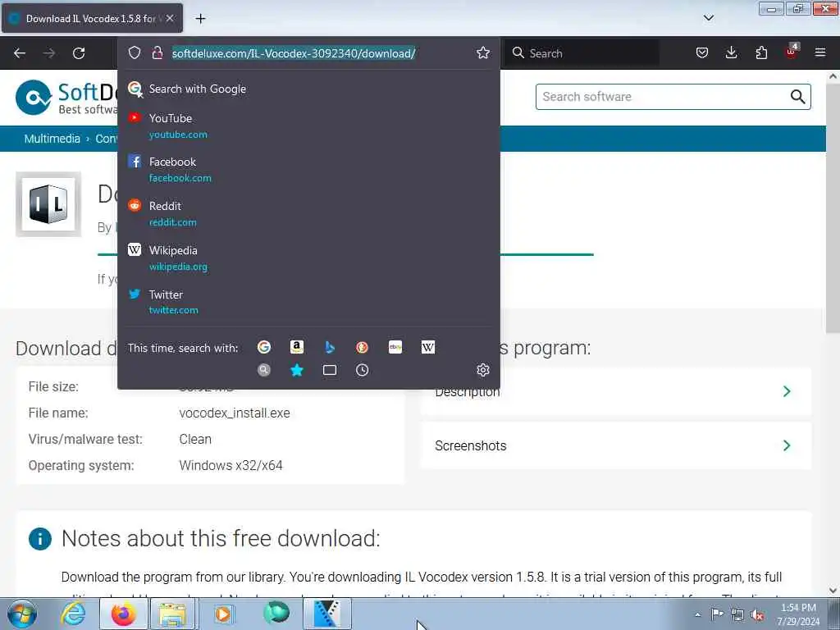Search open tabs with the tab icon
This screenshot has width=840, height=630.
click(330, 370)
